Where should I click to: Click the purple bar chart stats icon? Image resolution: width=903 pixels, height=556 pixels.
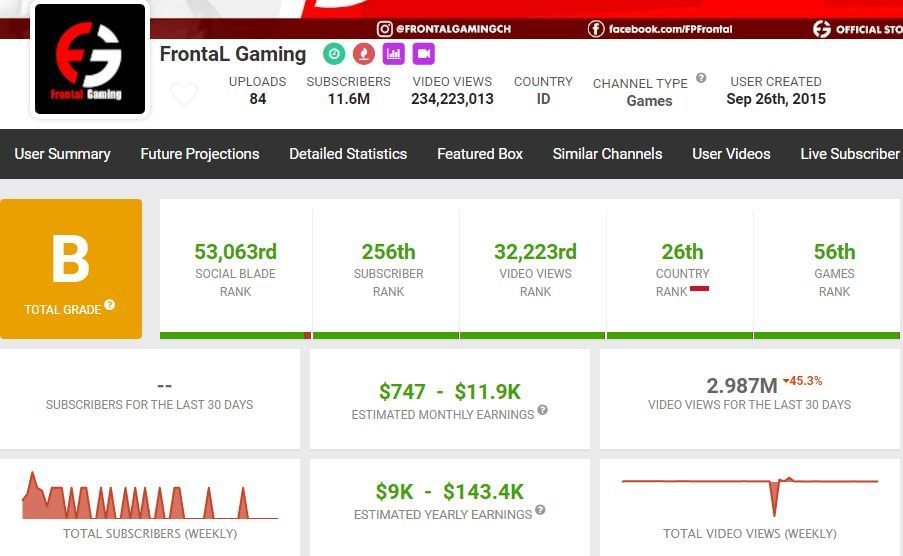(393, 54)
